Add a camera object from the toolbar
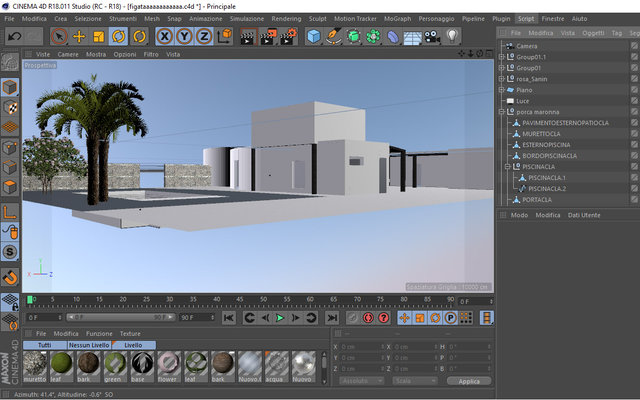Image resolution: width=640 pixels, height=400 pixels. click(x=432, y=37)
